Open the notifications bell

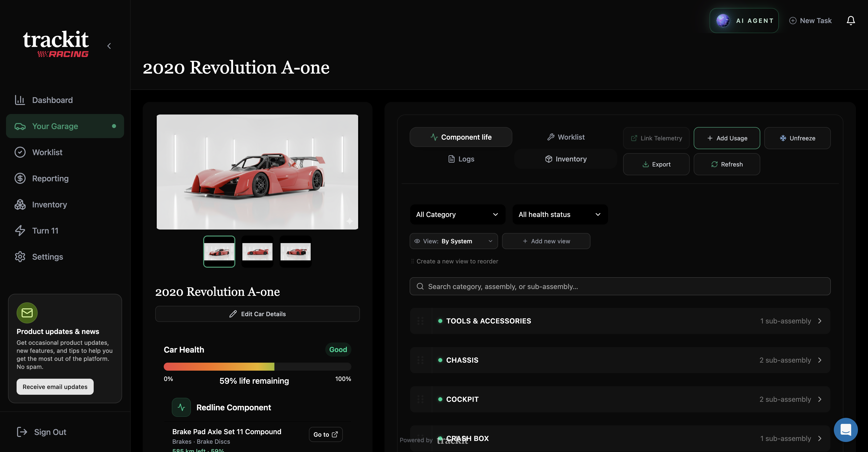coord(850,21)
